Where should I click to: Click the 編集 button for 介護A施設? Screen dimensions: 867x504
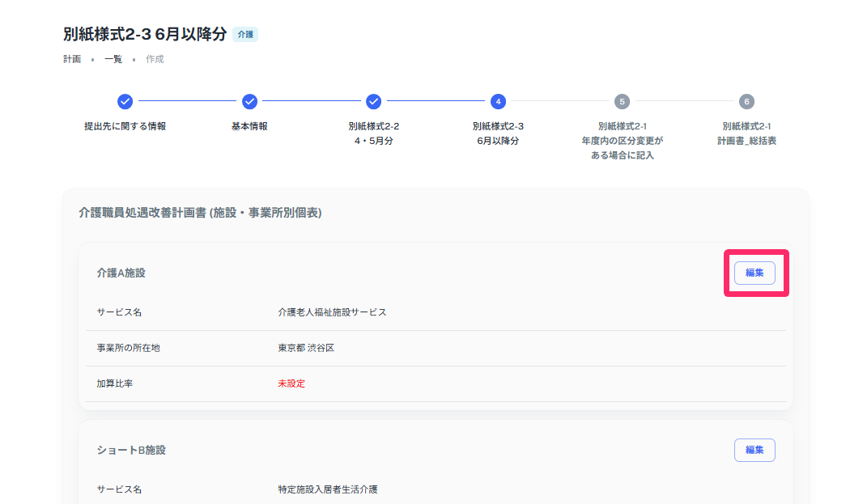click(754, 273)
